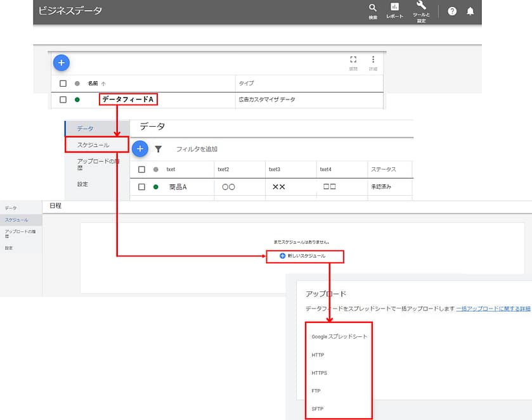The height and width of the screenshot is (420, 532).
Task: Click the filter funnel icon
Action: (159, 149)
